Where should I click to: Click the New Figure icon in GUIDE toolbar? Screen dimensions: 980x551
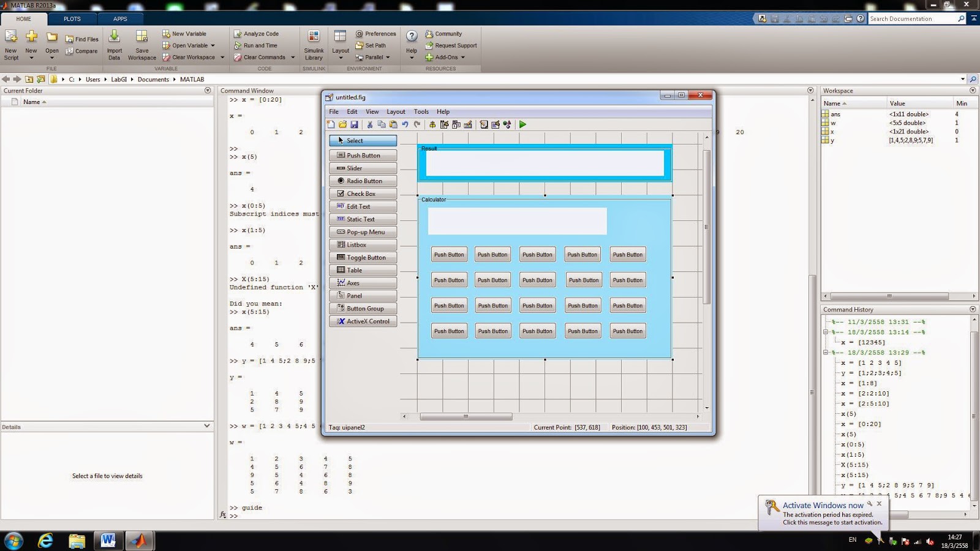[x=331, y=124]
